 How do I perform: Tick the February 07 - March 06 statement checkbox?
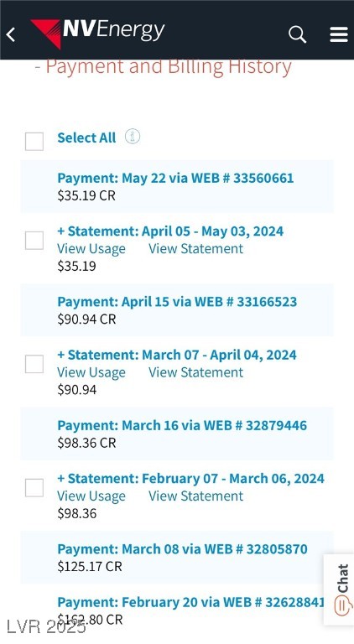coord(34,487)
